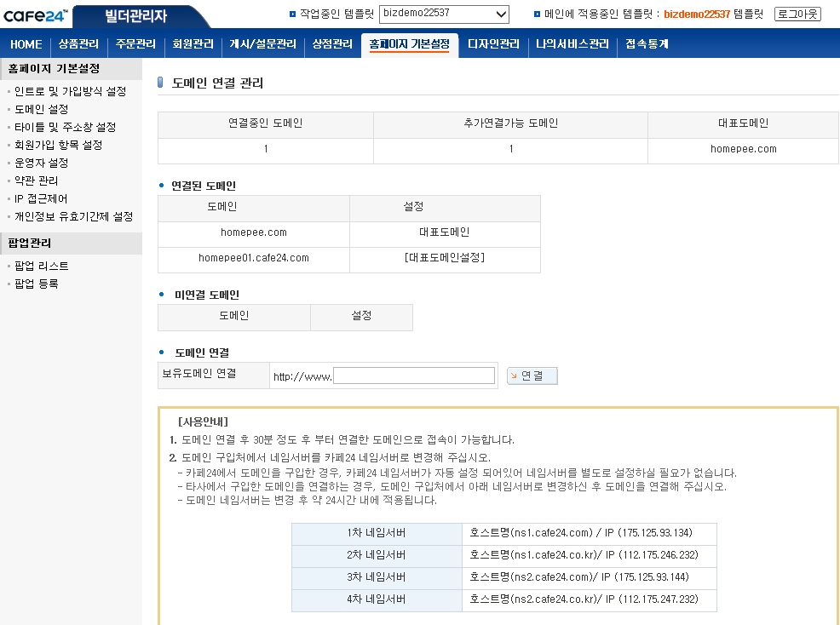
Task: Click [대표도메인설정] for homepee01.cafe24.com
Action: 444,258
